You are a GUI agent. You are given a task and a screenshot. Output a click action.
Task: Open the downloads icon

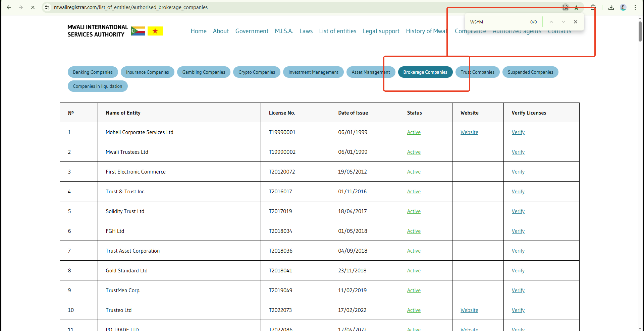click(x=611, y=7)
